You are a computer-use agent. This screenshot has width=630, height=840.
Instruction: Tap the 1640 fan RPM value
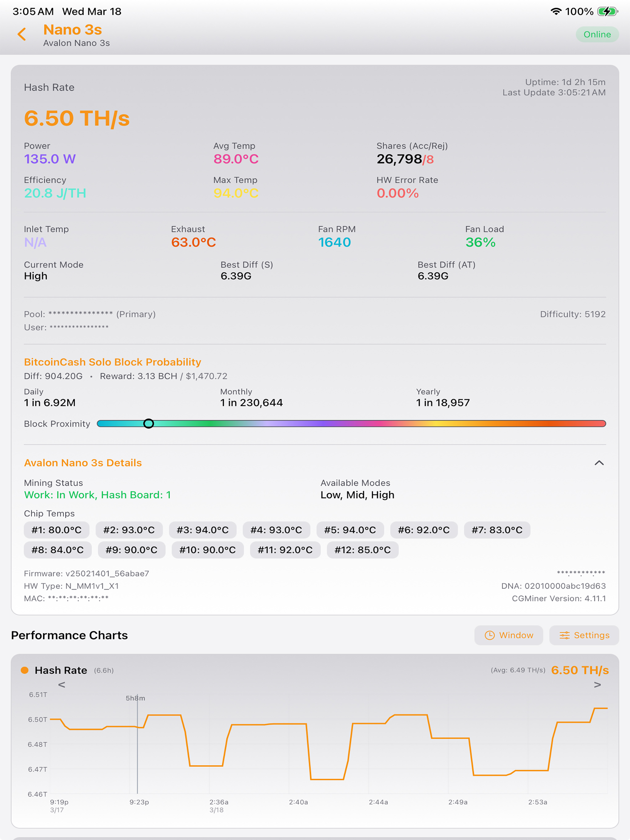[x=334, y=242]
